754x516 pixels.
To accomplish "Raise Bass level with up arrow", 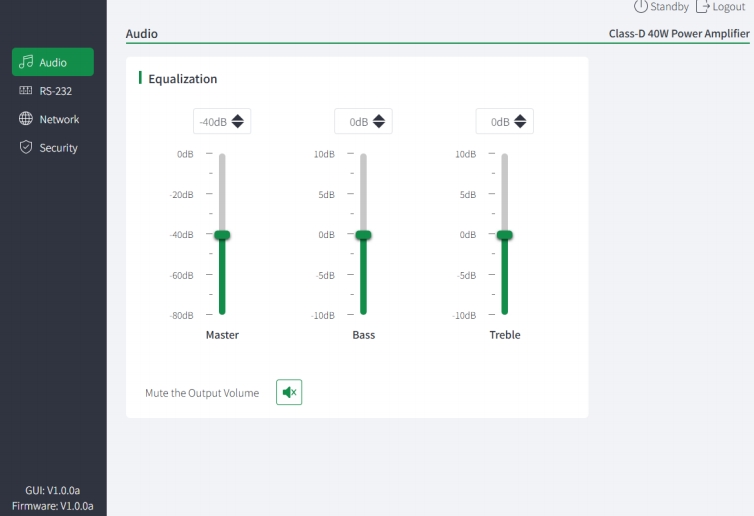I will point(379,117).
